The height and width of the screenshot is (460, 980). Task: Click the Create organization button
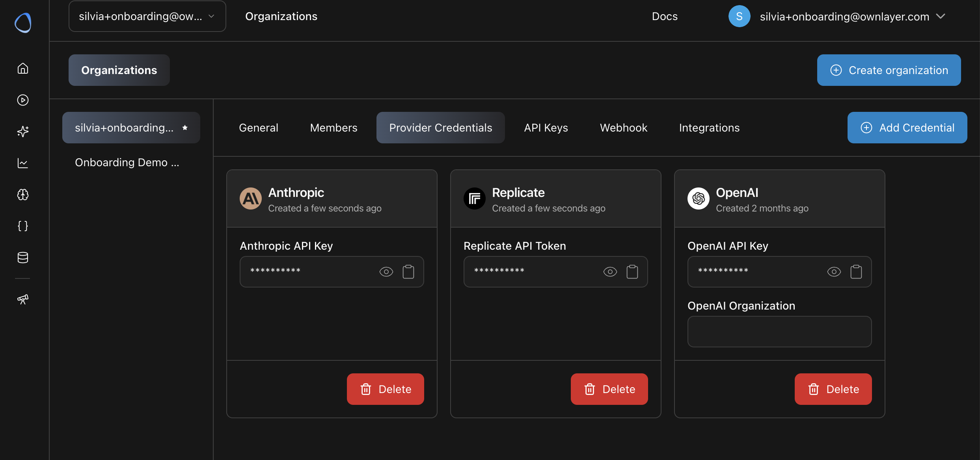pyautogui.click(x=889, y=70)
